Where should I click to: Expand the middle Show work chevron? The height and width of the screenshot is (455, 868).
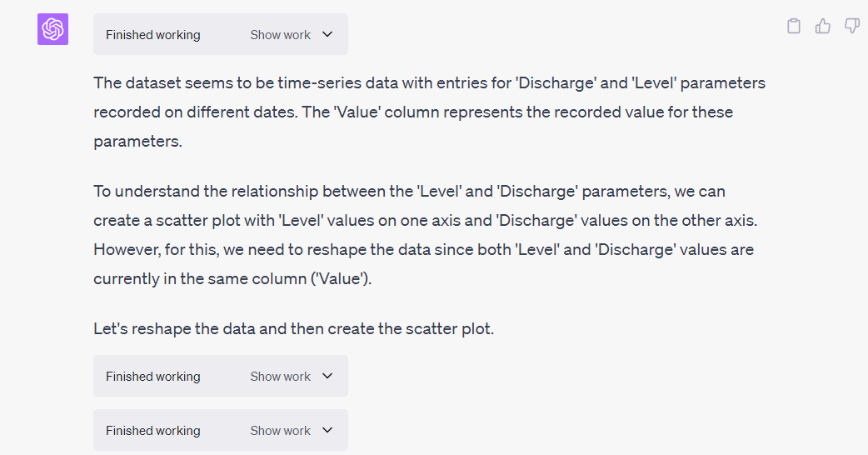(x=327, y=377)
